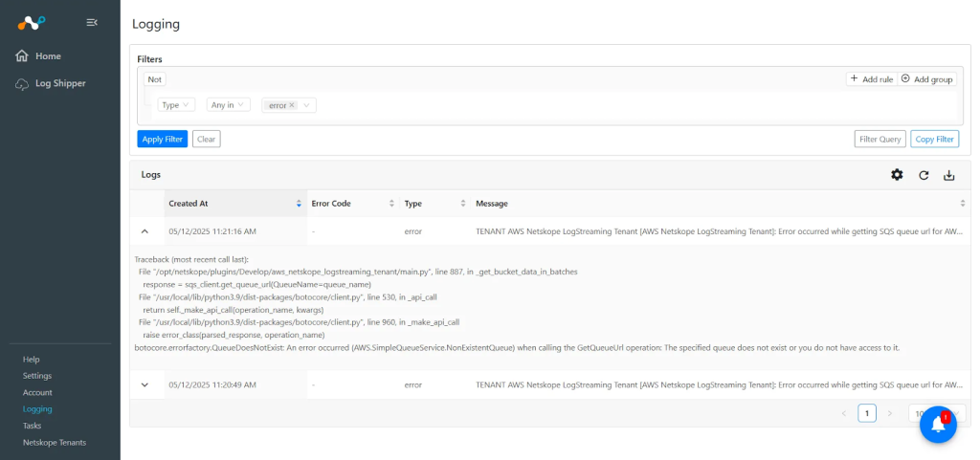The height and width of the screenshot is (460, 980).
Task: Open the Any in operator dropdown
Action: [229, 105]
